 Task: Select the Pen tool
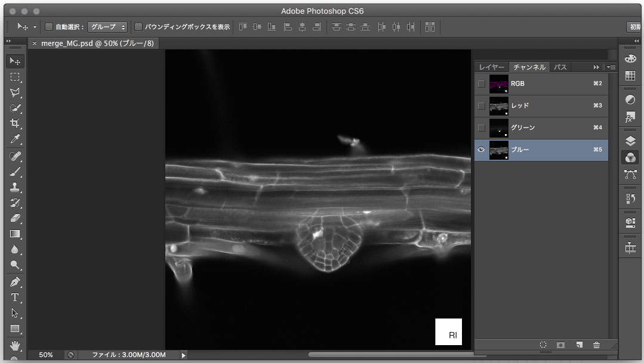[x=15, y=281]
